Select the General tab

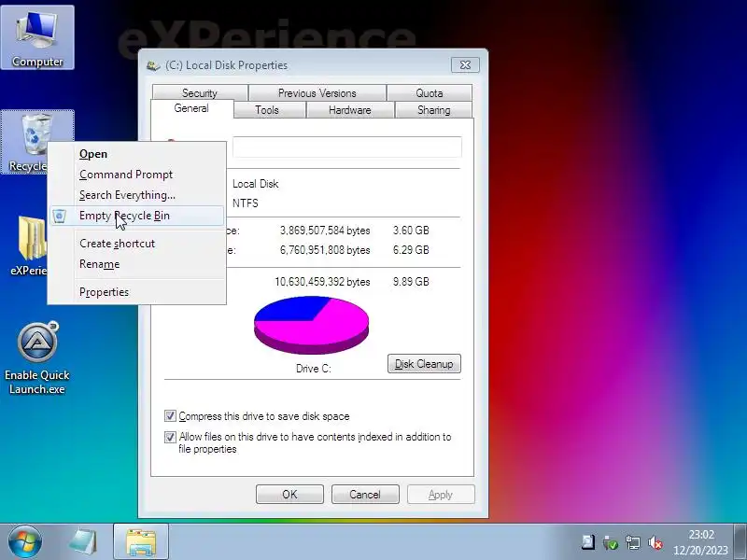tap(191, 108)
